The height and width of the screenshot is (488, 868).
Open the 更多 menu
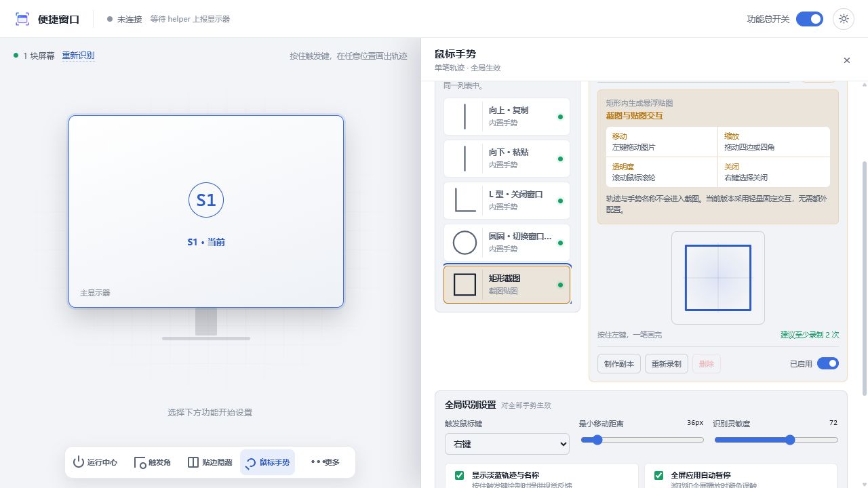point(325,462)
